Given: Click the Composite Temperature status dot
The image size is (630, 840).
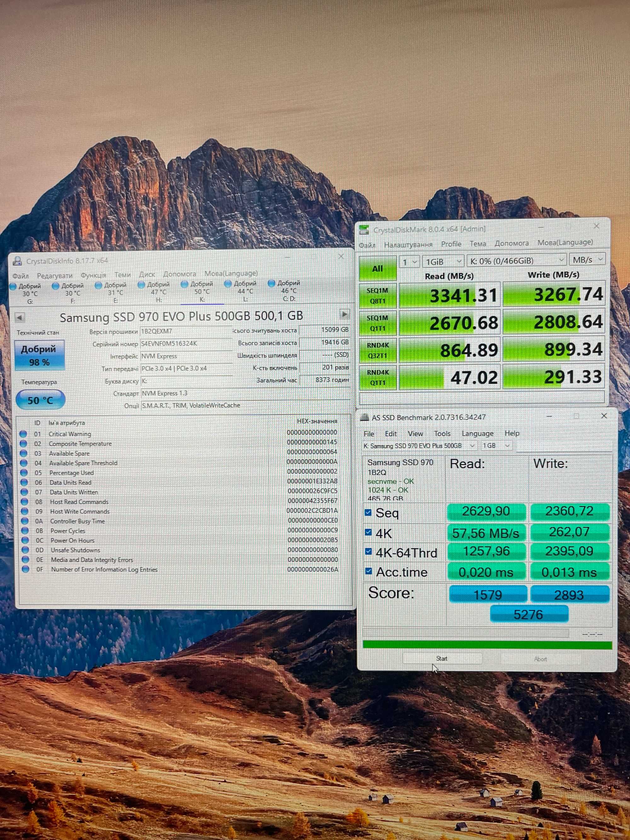Looking at the screenshot, I should (x=23, y=443).
